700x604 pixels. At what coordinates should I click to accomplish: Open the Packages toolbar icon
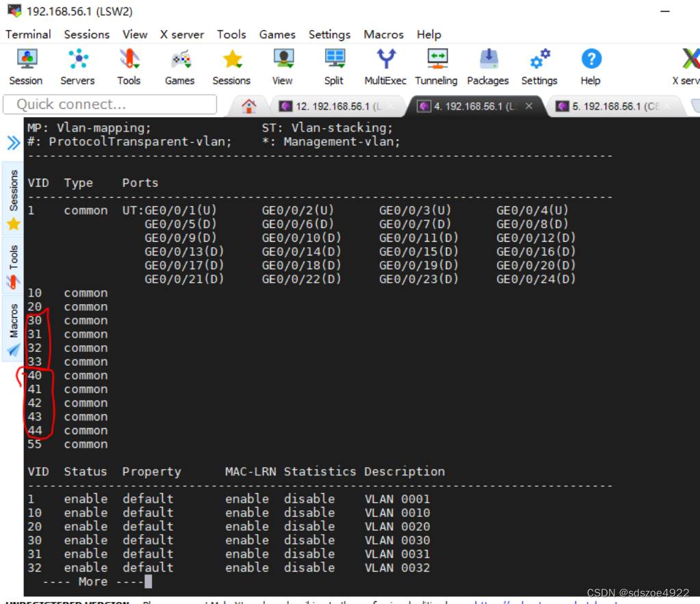(x=488, y=67)
